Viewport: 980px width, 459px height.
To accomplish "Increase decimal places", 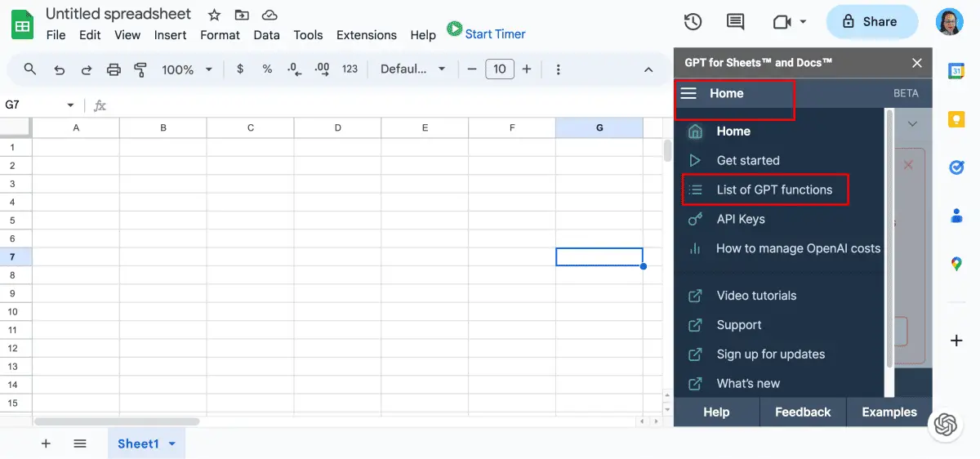I will point(322,69).
